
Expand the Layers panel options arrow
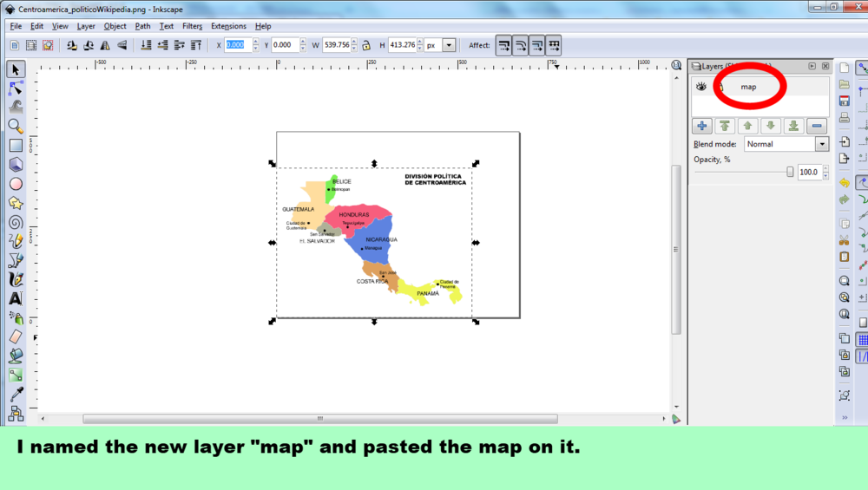coord(812,66)
